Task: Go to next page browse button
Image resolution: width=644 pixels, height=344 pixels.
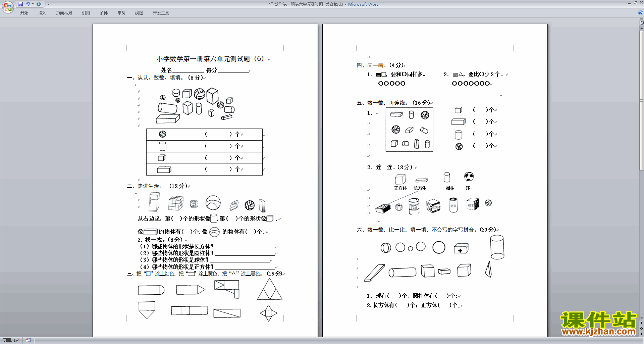Action: 642,334
